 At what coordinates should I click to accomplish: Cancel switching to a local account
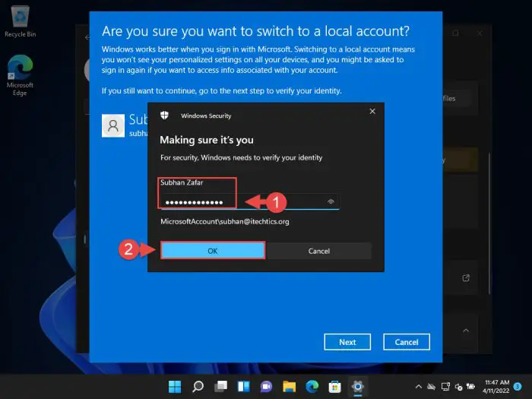[407, 342]
